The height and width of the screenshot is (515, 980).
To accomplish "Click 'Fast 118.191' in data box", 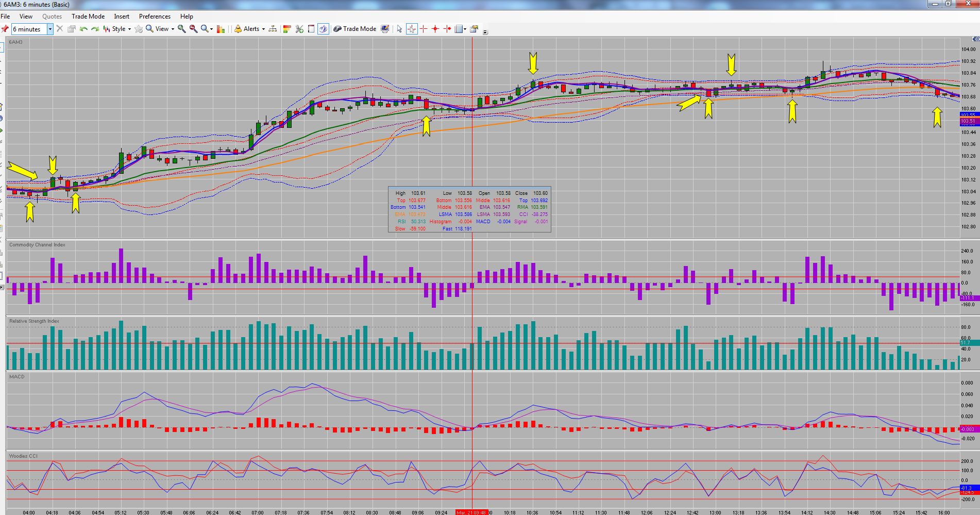I will click(x=457, y=229).
